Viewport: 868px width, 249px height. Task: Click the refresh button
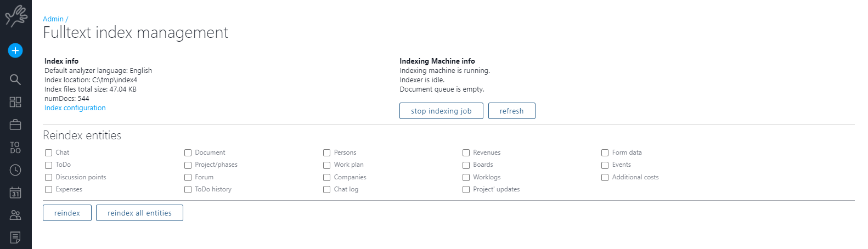(x=511, y=111)
